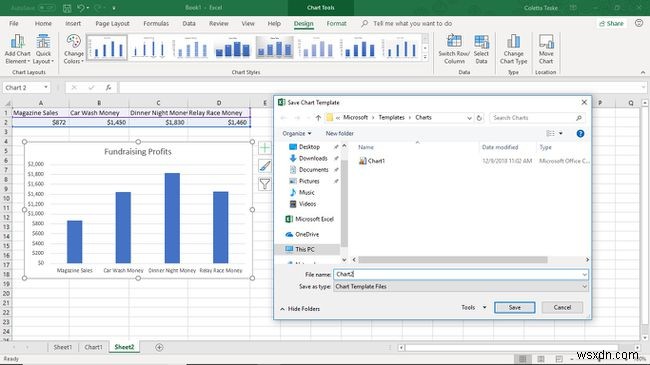This screenshot has height=365, width=650.
Task: Open Save as type dropdown
Action: point(461,287)
